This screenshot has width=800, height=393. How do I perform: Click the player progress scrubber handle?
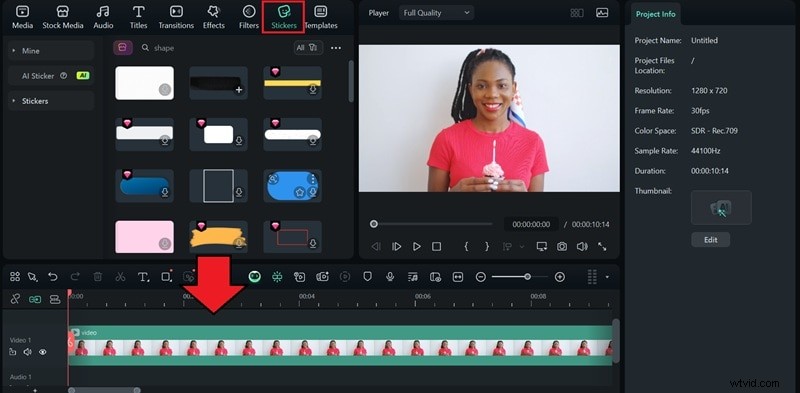click(374, 224)
